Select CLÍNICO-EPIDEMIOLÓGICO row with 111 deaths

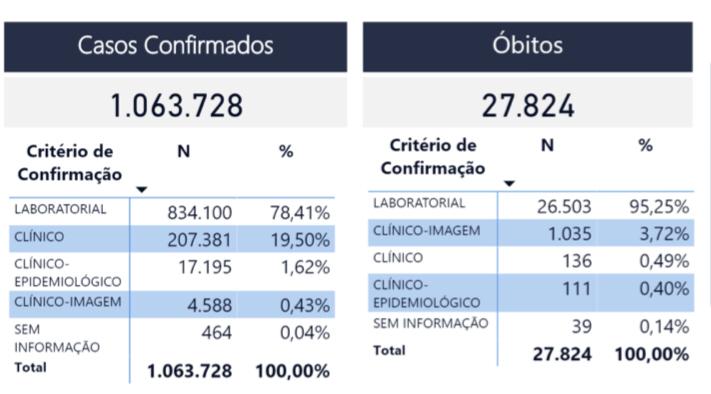point(531,293)
